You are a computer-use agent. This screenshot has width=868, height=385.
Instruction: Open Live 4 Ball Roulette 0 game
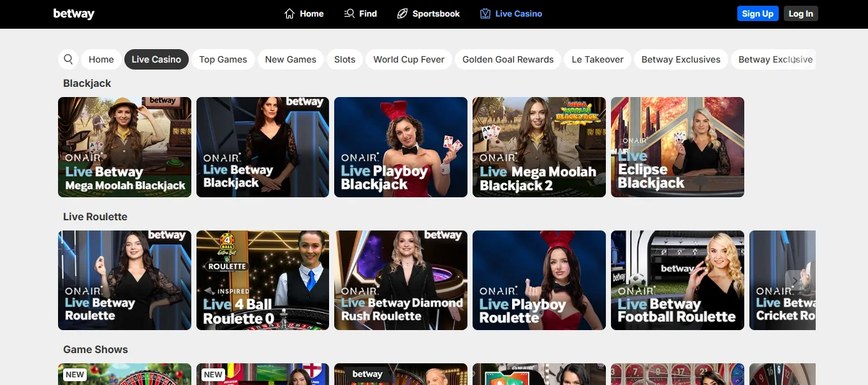[263, 280]
